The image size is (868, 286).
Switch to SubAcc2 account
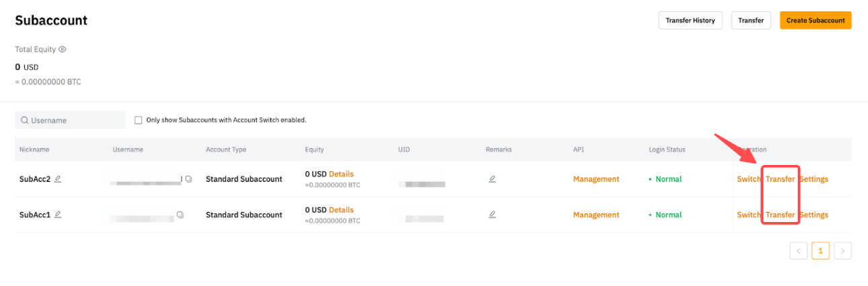point(748,179)
